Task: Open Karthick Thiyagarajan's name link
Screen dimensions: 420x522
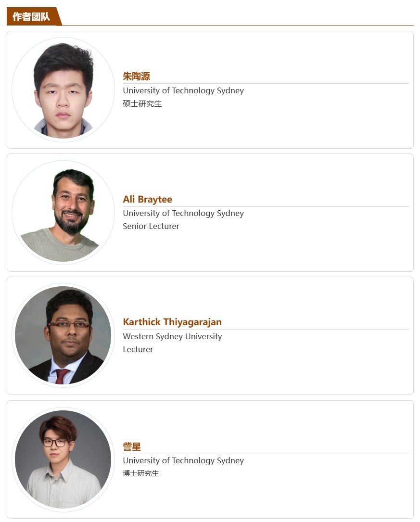Action: (x=172, y=322)
